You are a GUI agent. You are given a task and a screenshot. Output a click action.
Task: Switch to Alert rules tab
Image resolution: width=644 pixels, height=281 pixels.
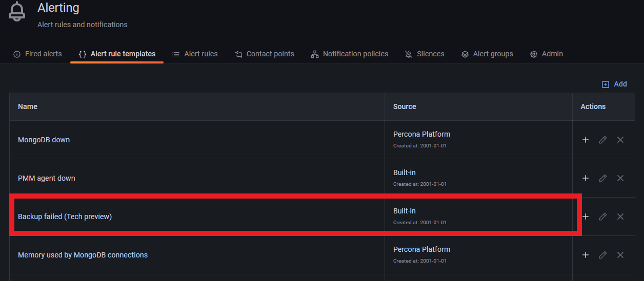pos(195,54)
